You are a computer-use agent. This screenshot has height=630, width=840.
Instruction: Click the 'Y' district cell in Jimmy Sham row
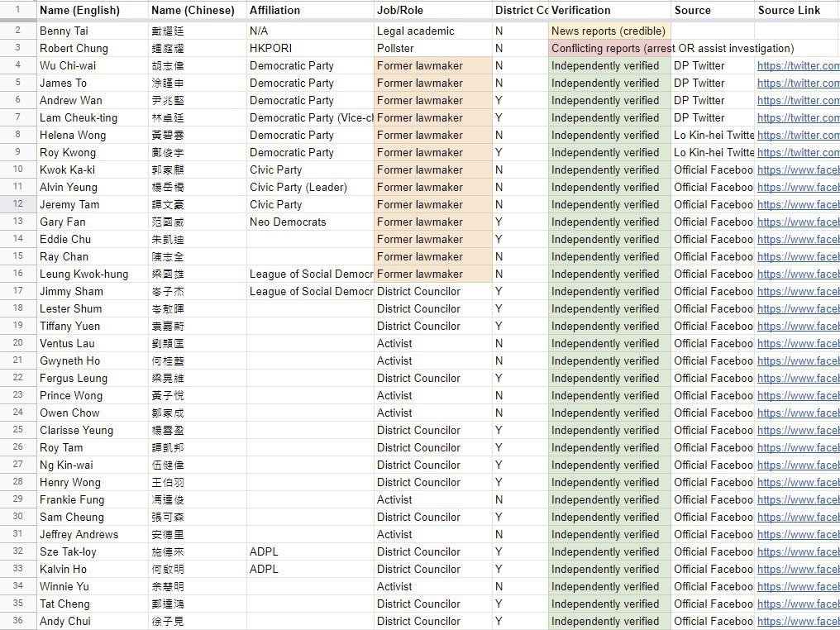520,291
